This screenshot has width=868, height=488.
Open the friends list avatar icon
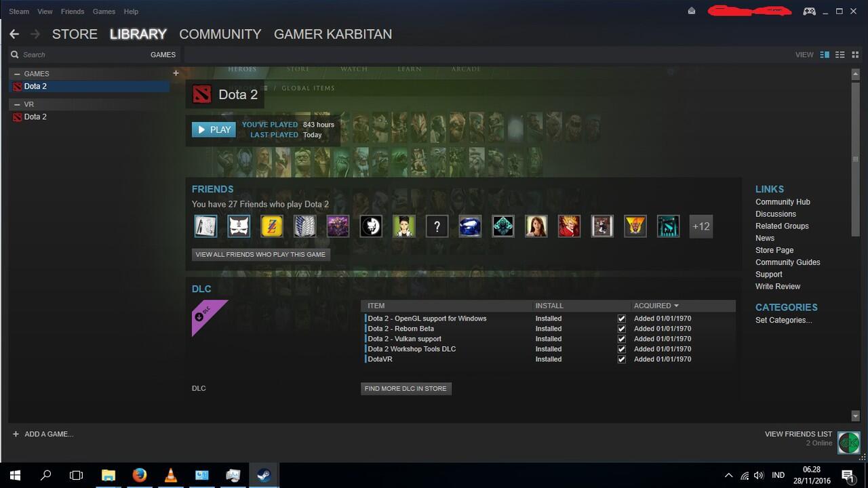848,443
